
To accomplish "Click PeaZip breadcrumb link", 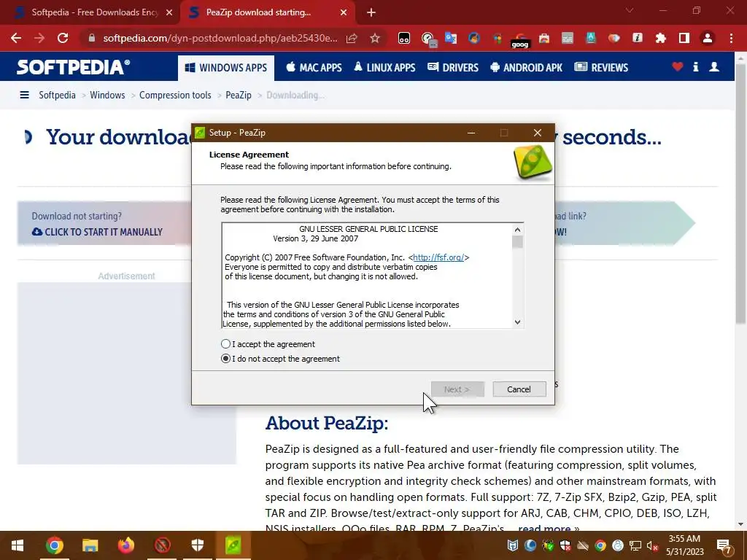I will pyautogui.click(x=239, y=95).
